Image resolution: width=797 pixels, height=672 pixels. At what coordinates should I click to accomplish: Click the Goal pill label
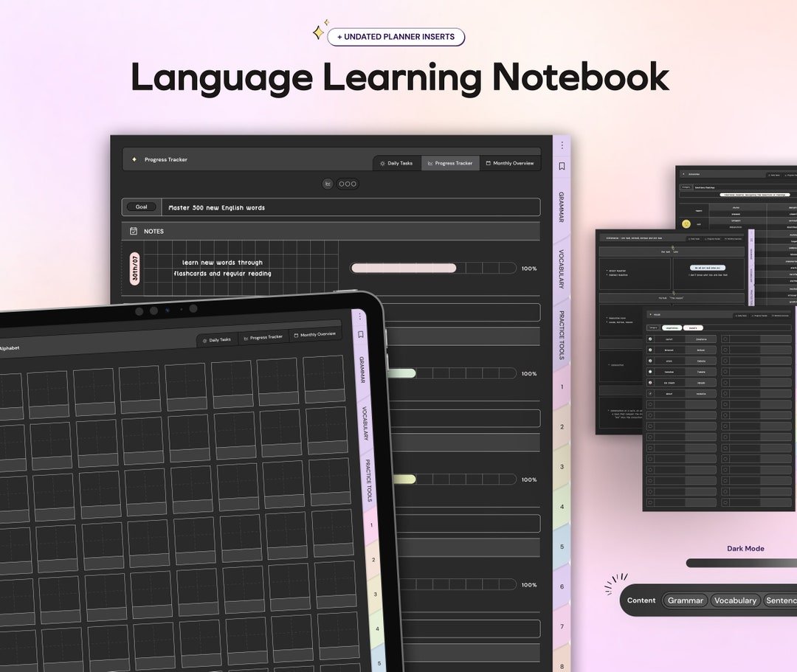[x=141, y=207]
